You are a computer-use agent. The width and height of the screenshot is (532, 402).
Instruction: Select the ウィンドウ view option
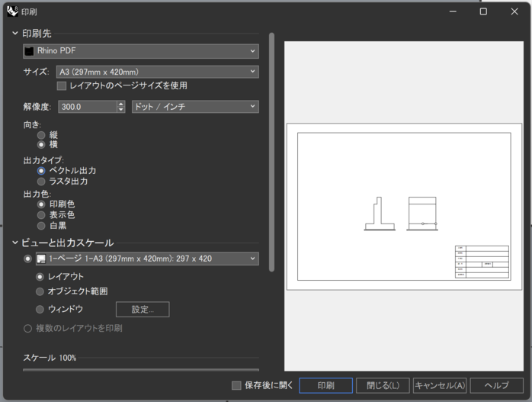click(x=40, y=309)
